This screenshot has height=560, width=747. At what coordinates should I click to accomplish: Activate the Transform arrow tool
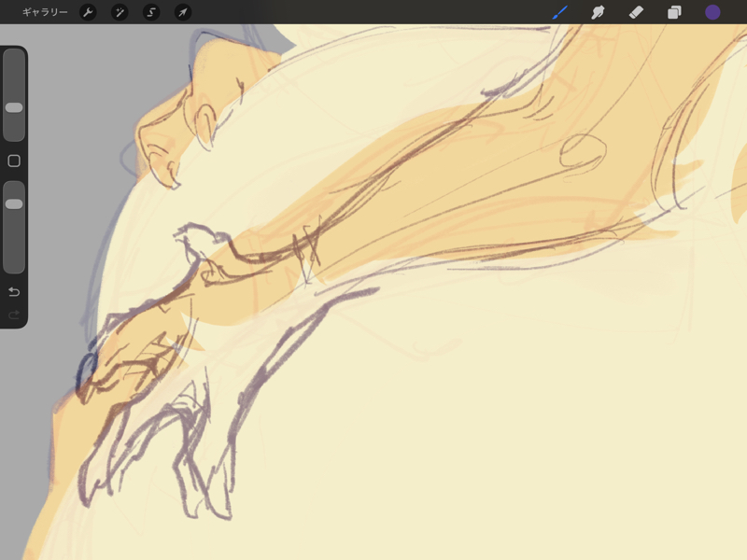pos(183,12)
